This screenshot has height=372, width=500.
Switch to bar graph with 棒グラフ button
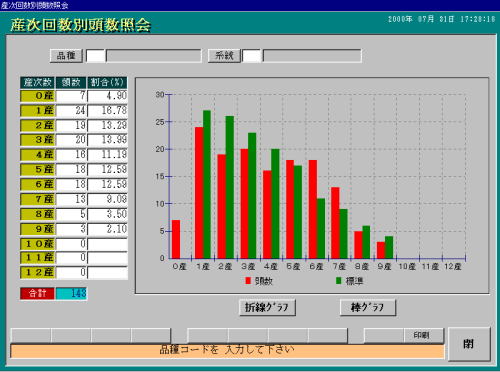click(x=368, y=307)
